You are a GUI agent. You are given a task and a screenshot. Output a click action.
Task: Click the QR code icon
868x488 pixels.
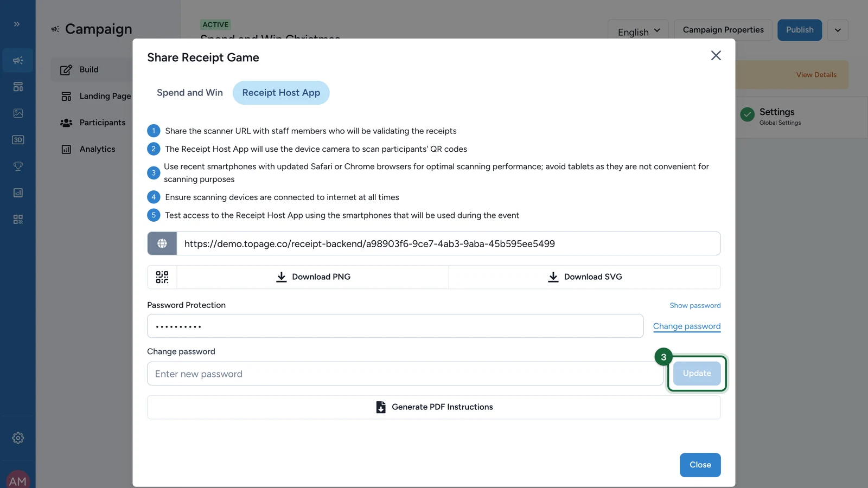point(162,277)
